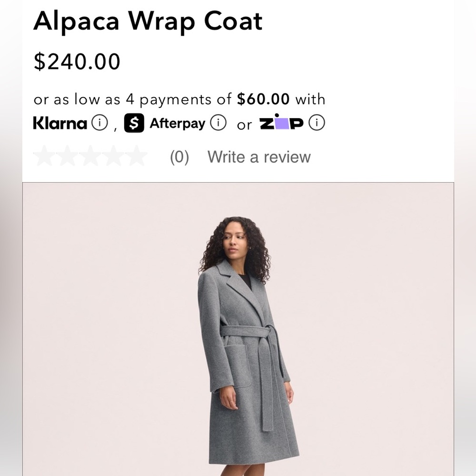Screen dimensions: 476x476
Task: Click the Alpaca Wrap Coat product title
Action: point(147,20)
